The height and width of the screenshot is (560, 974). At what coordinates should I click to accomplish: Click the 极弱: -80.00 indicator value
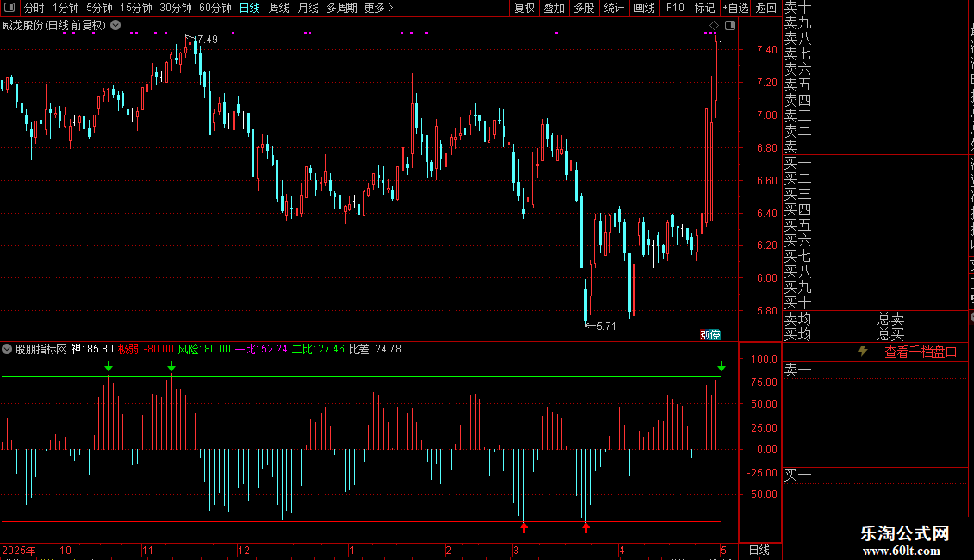click(146, 349)
